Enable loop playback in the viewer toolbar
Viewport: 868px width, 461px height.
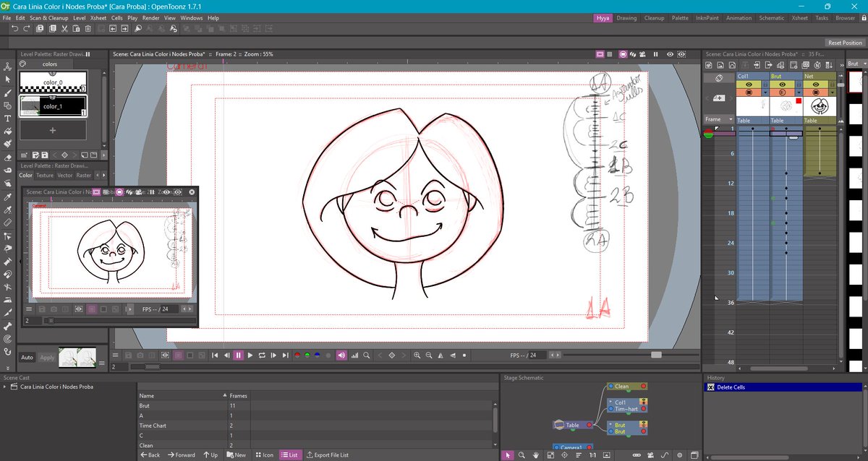[x=262, y=355]
